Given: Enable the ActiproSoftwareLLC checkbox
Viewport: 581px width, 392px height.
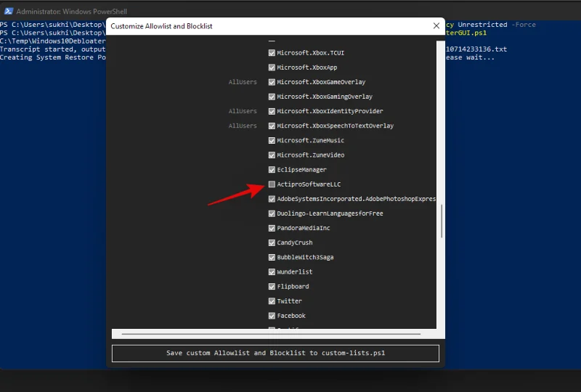Looking at the screenshot, I should click(x=272, y=184).
